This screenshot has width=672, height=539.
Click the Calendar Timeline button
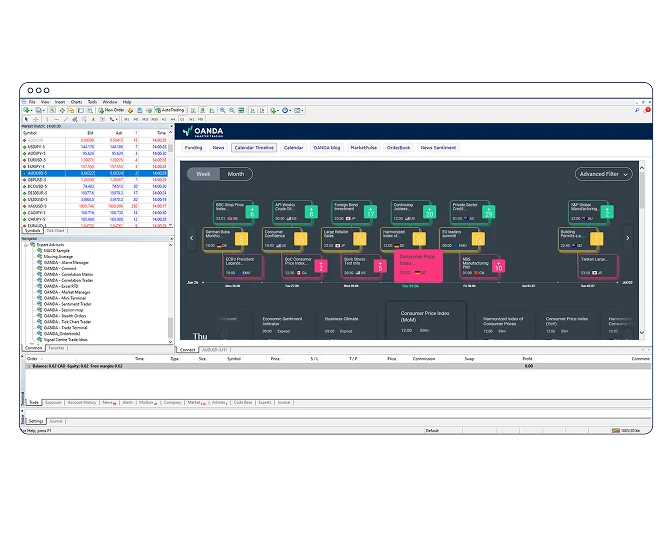coord(254,147)
